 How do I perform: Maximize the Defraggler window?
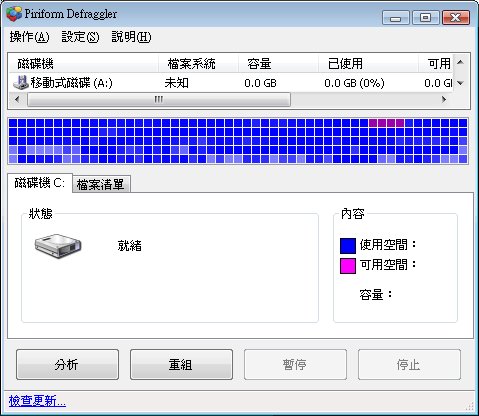425,17
